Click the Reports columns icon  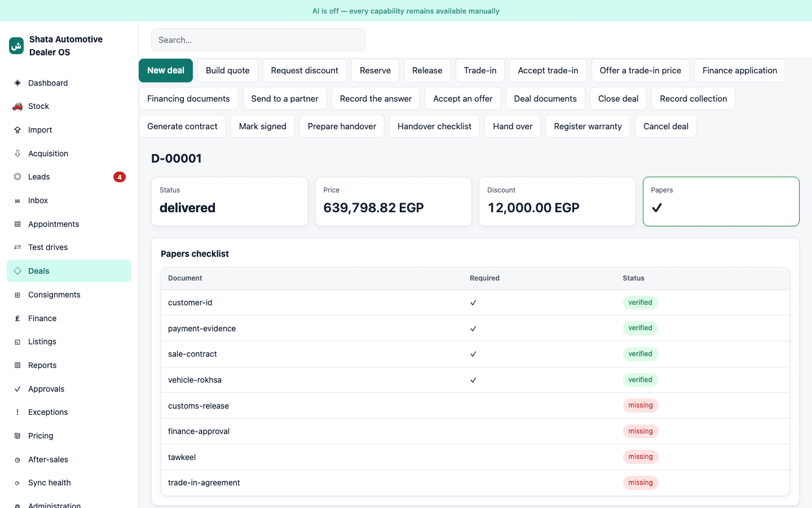pos(17,365)
